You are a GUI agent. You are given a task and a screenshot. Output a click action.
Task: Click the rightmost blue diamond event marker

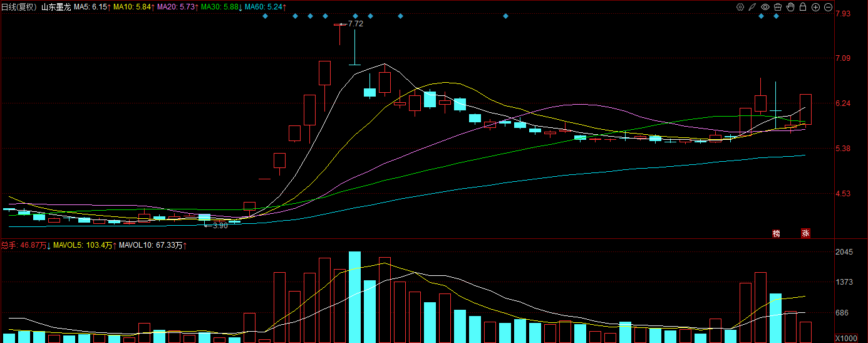coord(777,16)
